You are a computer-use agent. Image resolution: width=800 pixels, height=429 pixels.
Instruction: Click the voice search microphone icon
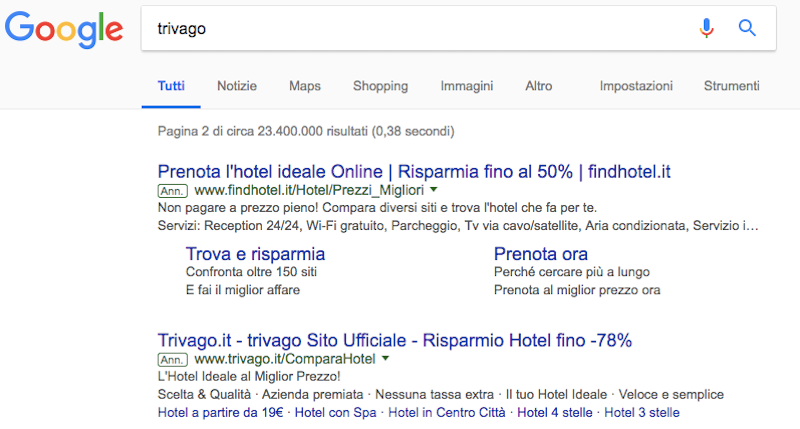(x=707, y=28)
